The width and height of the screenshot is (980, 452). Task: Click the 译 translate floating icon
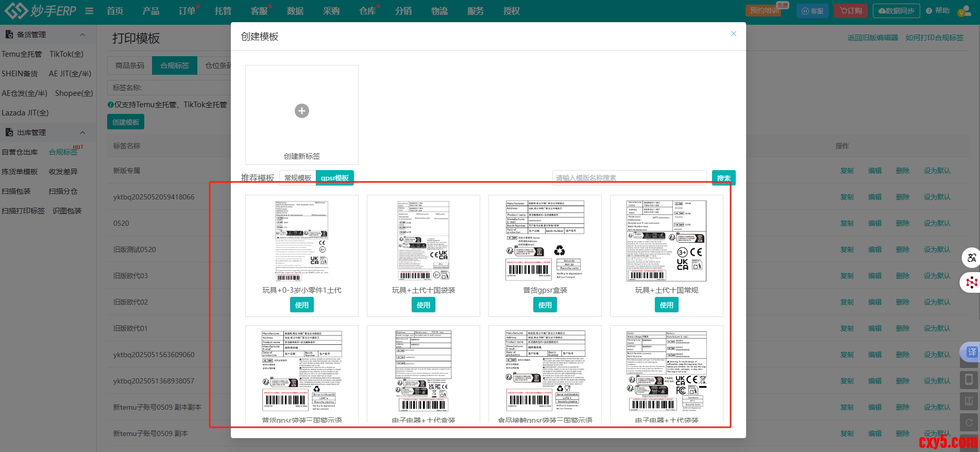pyautogui.click(x=971, y=352)
